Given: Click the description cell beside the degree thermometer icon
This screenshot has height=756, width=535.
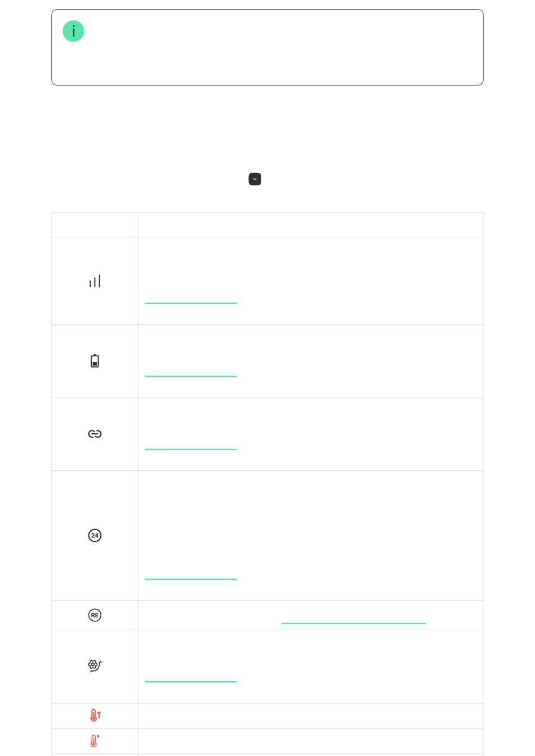Looking at the screenshot, I should click(x=310, y=741).
